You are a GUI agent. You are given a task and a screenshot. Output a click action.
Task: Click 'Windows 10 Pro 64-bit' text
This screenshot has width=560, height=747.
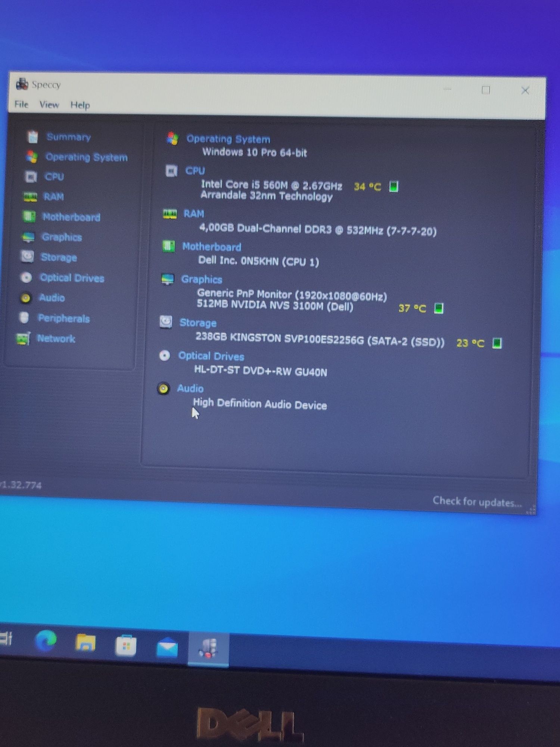point(254,152)
